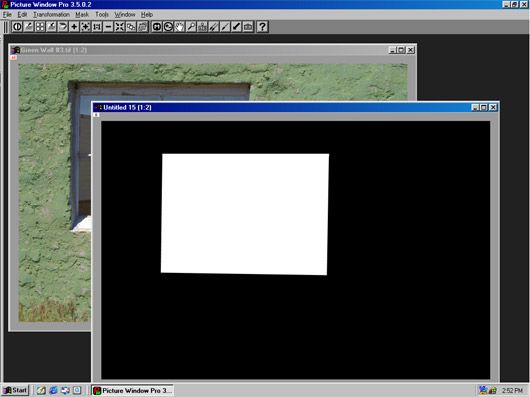Close the Green Wall window

click(x=410, y=50)
